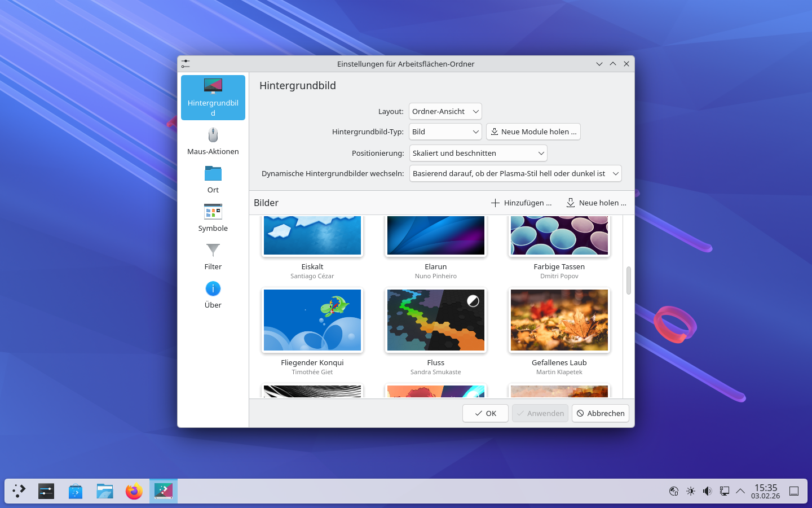Click the volume icon in system tray

(x=707, y=491)
